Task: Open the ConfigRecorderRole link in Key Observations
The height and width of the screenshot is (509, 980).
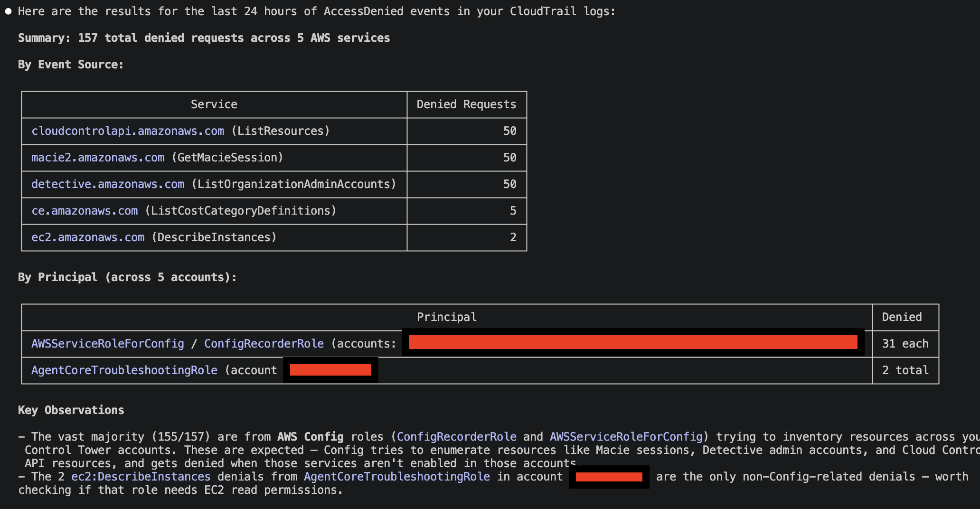Action: 457,436
